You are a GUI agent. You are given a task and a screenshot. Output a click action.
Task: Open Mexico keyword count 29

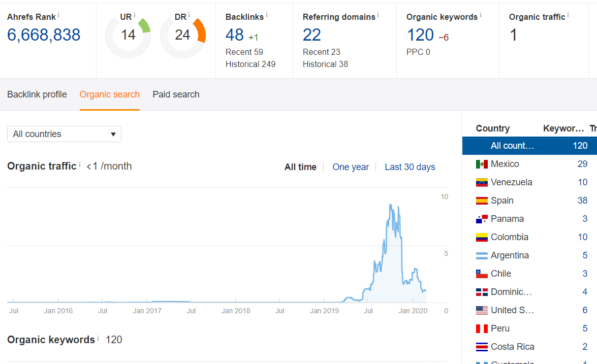pyautogui.click(x=583, y=164)
